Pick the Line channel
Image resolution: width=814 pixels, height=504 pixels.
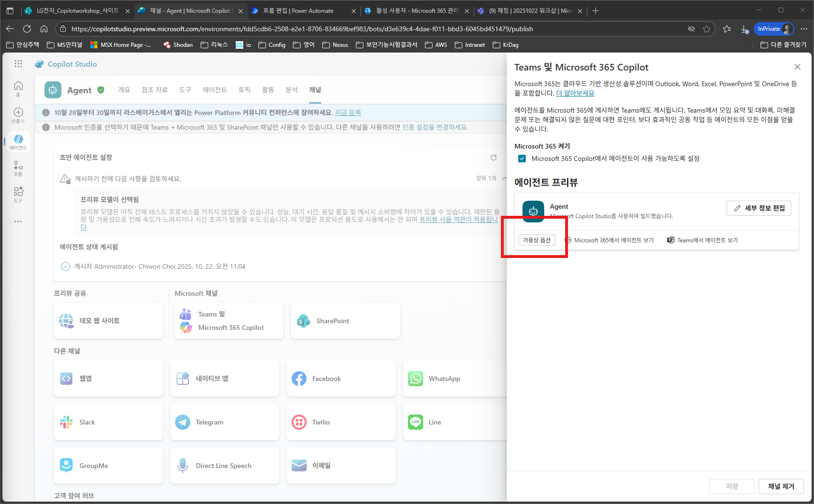coord(455,422)
